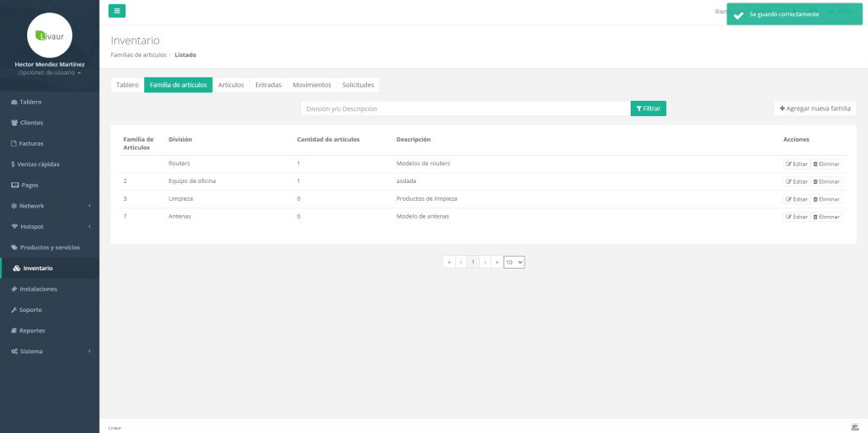Switch to the Tablero tab

click(x=127, y=85)
